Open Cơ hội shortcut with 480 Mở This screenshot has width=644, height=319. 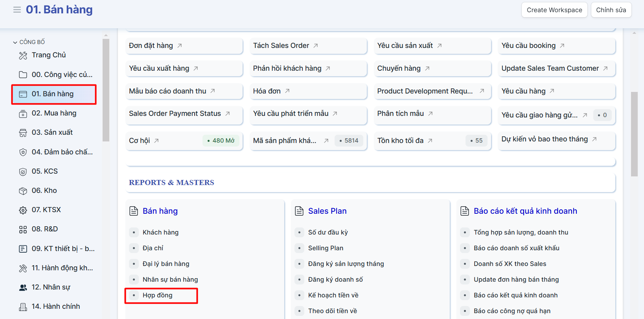[140, 141]
